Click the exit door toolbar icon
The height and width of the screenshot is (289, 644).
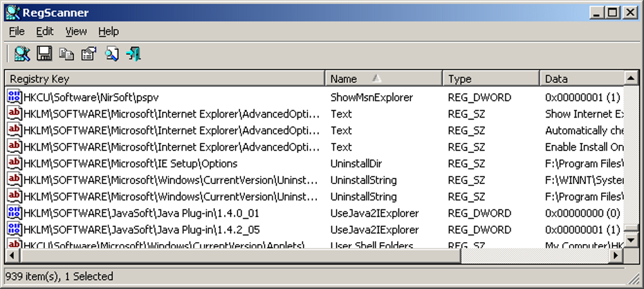[133, 54]
